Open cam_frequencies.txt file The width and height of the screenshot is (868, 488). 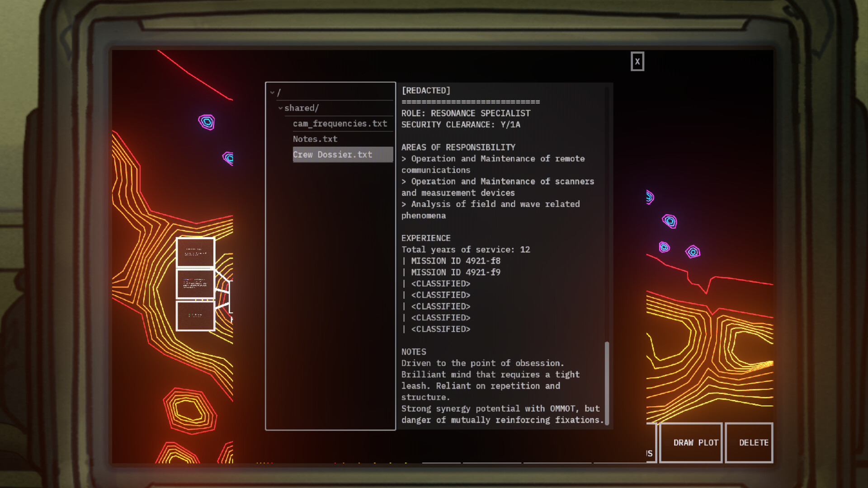pos(340,123)
